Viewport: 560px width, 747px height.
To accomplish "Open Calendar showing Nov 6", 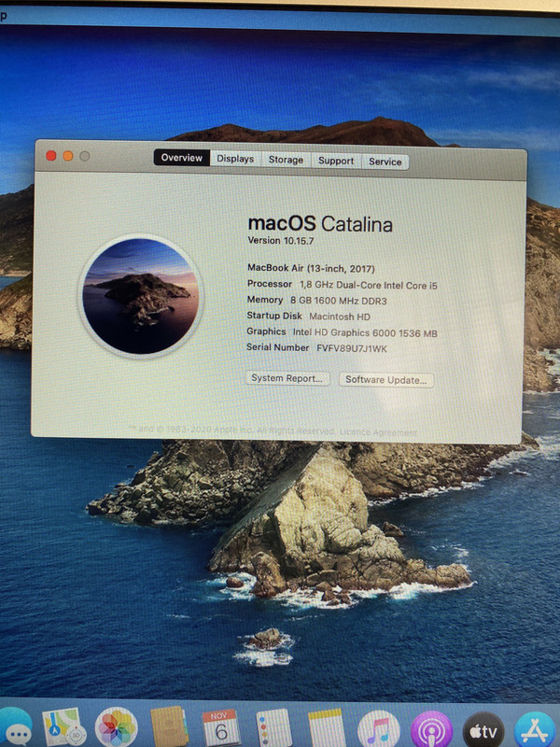I will pos(220,728).
